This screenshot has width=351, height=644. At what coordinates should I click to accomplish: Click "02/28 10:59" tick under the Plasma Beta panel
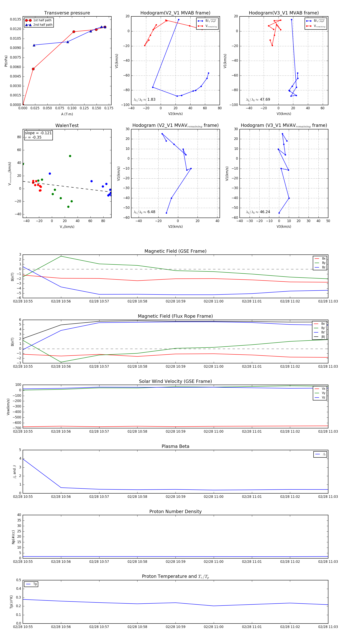pos(175,496)
